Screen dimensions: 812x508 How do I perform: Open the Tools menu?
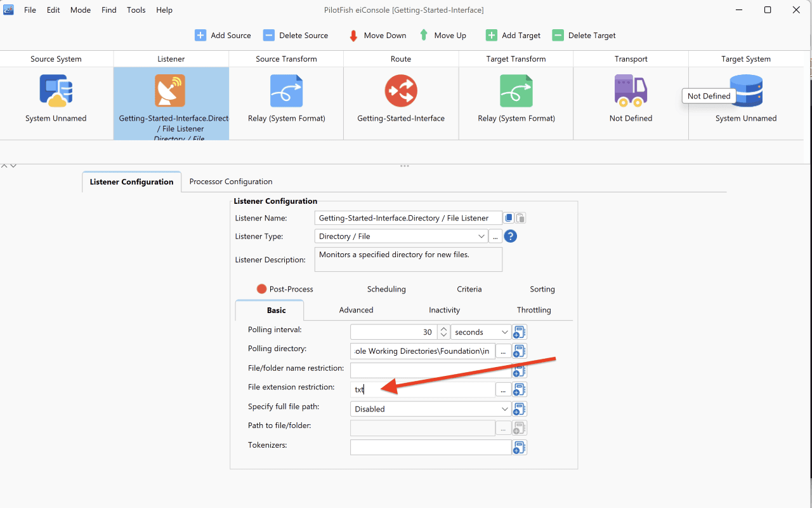[136, 10]
